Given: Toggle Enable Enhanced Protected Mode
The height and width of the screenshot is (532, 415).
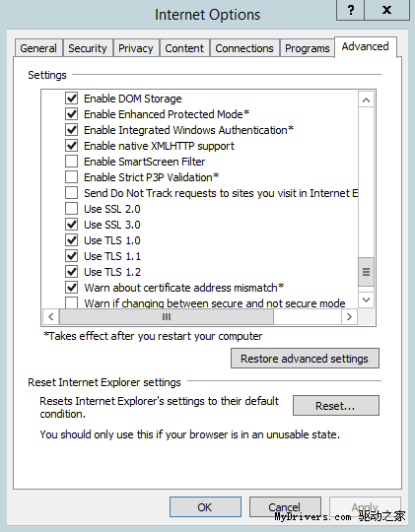Looking at the screenshot, I should 71,114.
